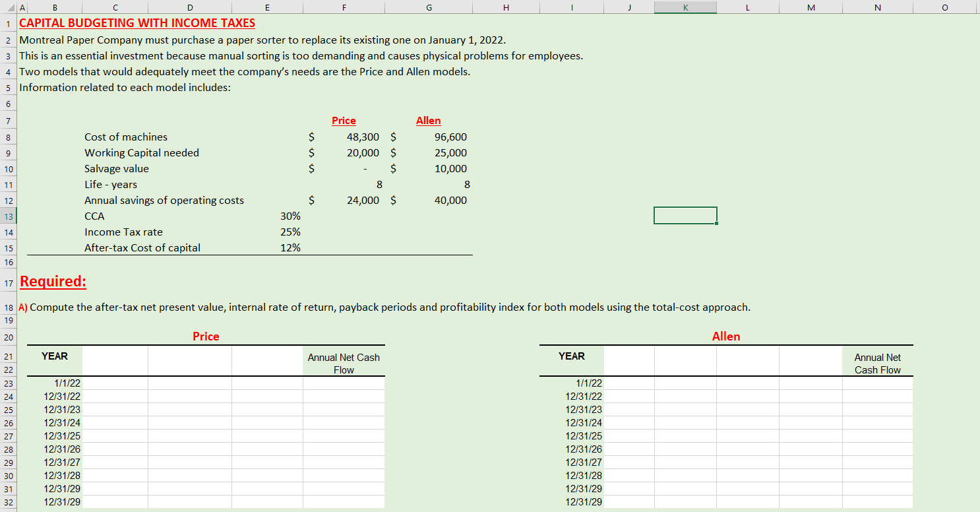Select After-tax Cost of capital 12% cell

click(290, 248)
